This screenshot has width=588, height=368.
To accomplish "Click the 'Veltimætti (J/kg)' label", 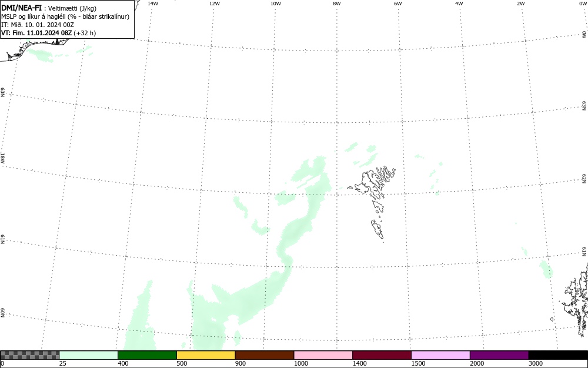I will (72, 8).
